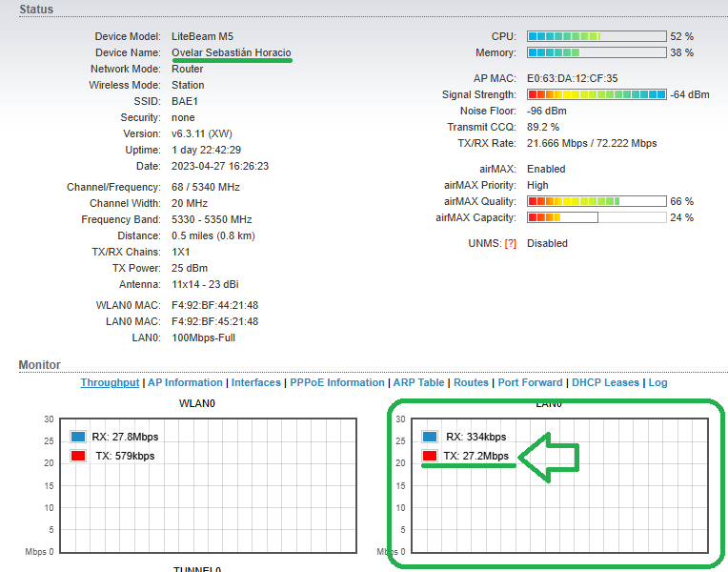Show DHCP Leases list
Image resolution: width=728 pixels, height=572 pixels.
tap(605, 382)
